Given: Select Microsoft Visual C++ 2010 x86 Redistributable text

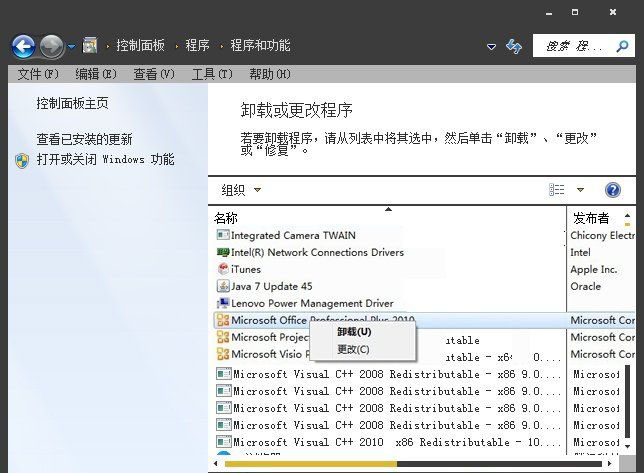Looking at the screenshot, I should (397, 442).
